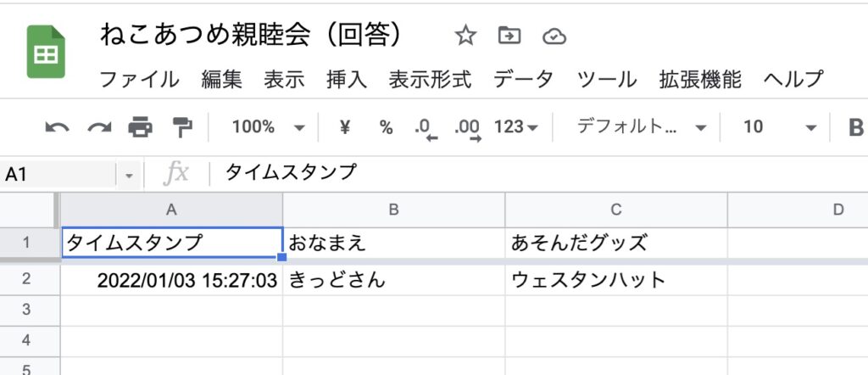Open the ファイル menu
This screenshot has height=375, width=868.
140,80
